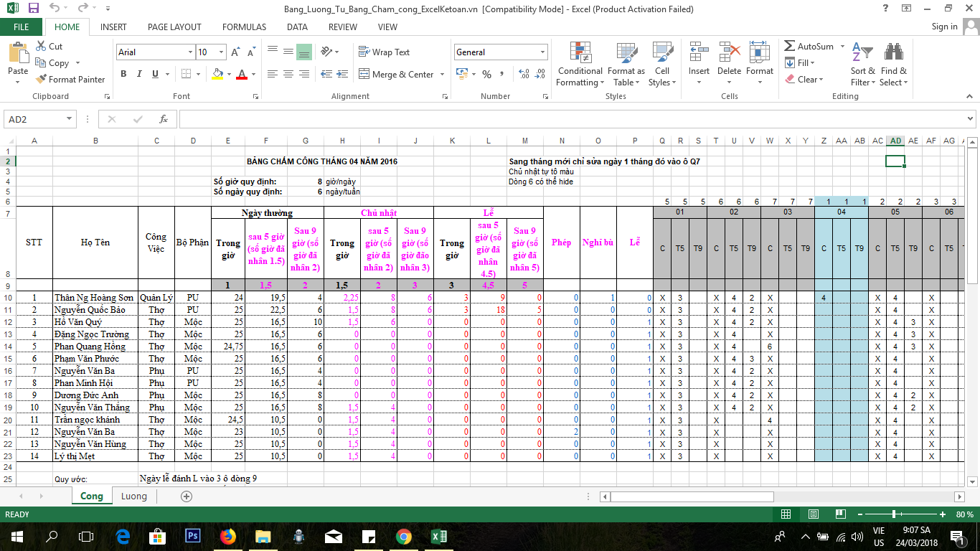Open Photoshop from the Windows taskbar
980x551 pixels.
[x=192, y=536]
